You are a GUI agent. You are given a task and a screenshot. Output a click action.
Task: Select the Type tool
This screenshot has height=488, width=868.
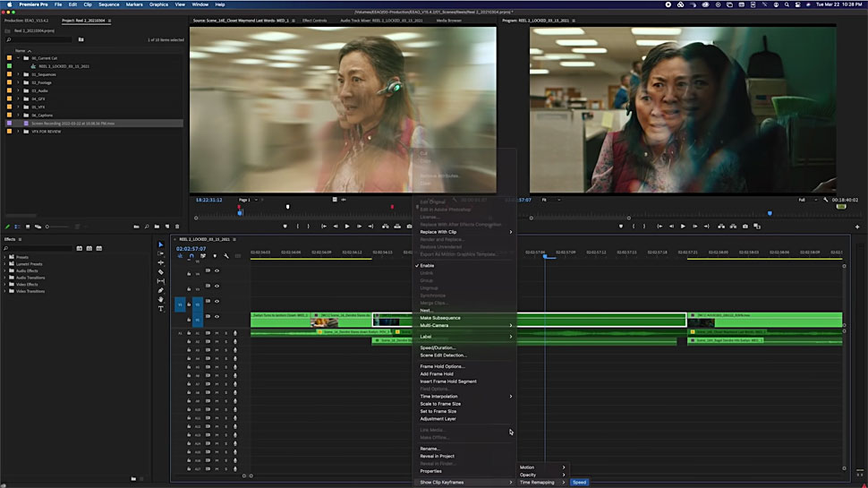point(161,309)
